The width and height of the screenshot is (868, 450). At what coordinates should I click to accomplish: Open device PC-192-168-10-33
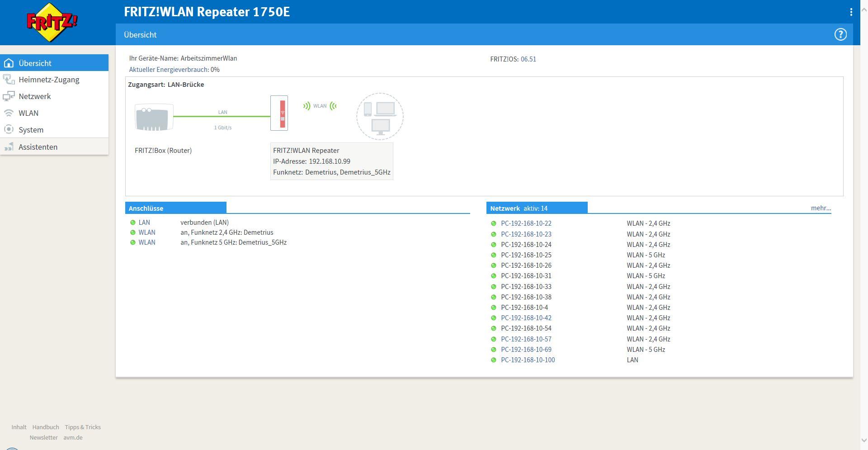(x=526, y=287)
